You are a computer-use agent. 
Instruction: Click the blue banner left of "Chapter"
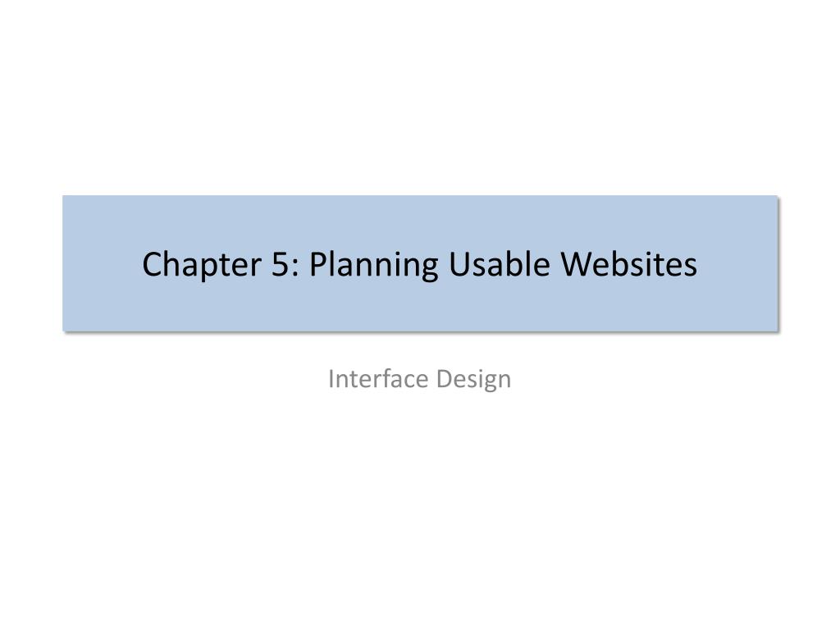102,263
